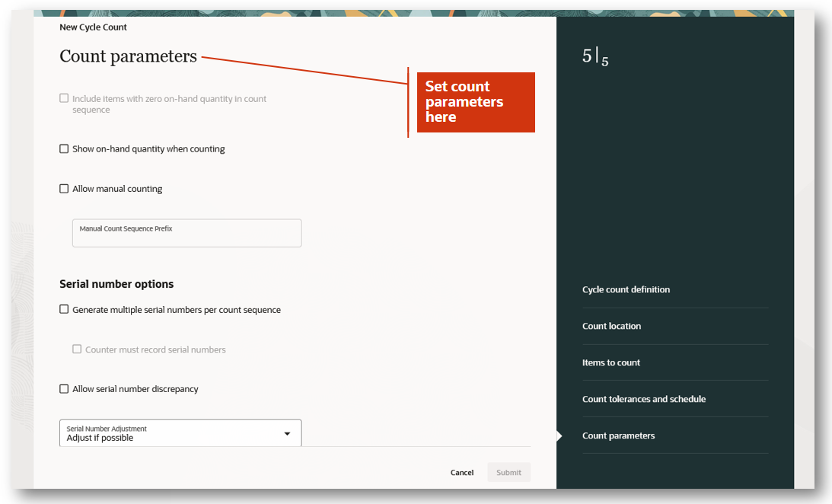
Task: Click the Manual Count Sequence Prefix field
Action: (186, 233)
